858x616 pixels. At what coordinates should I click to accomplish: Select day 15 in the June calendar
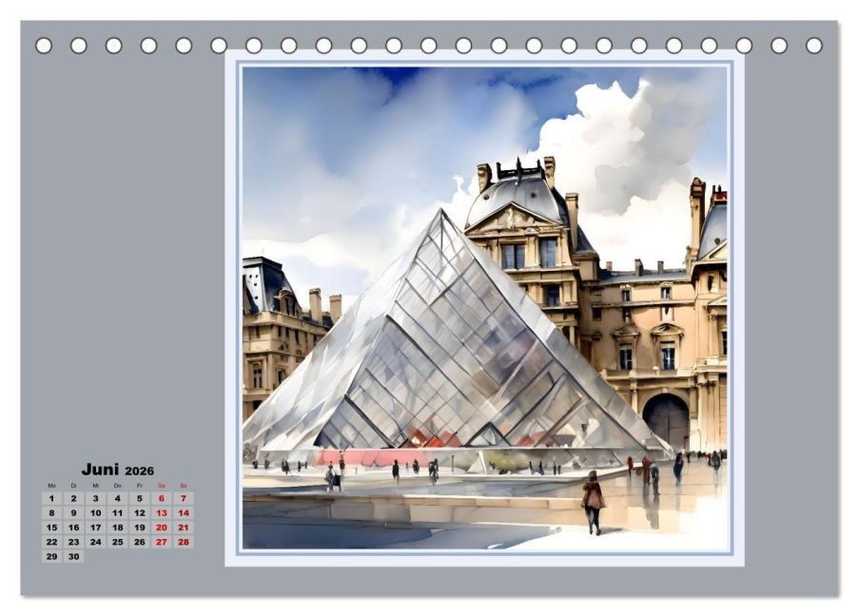pyautogui.click(x=52, y=528)
